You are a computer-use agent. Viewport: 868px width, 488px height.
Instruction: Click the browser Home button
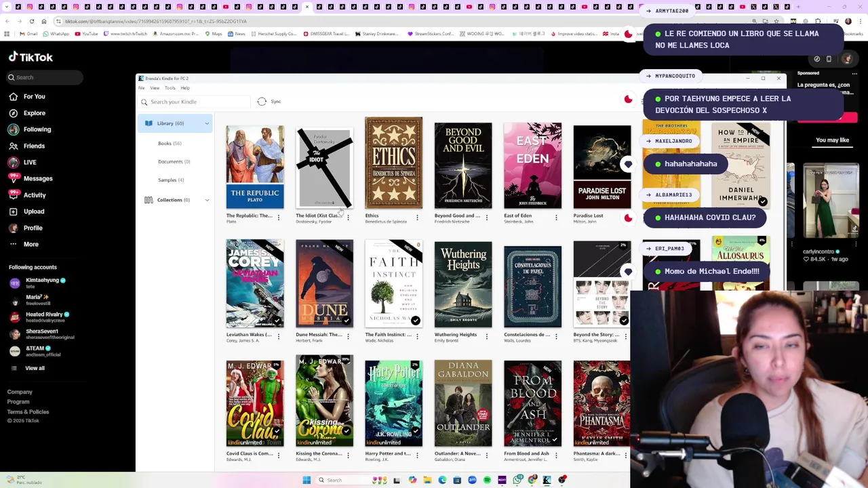[x=43, y=21]
